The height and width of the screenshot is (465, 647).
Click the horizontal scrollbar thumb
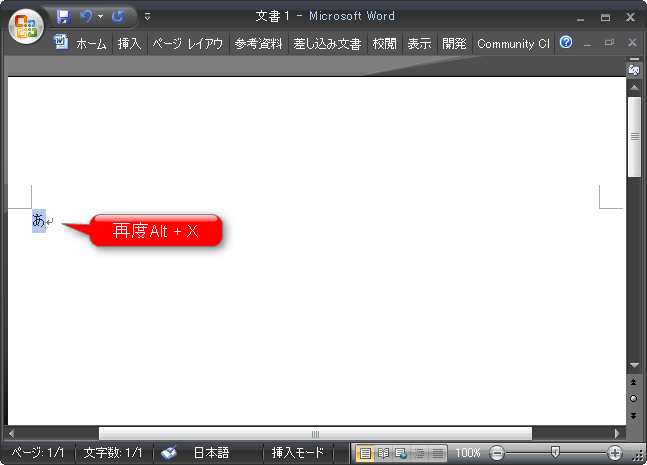coord(315,434)
